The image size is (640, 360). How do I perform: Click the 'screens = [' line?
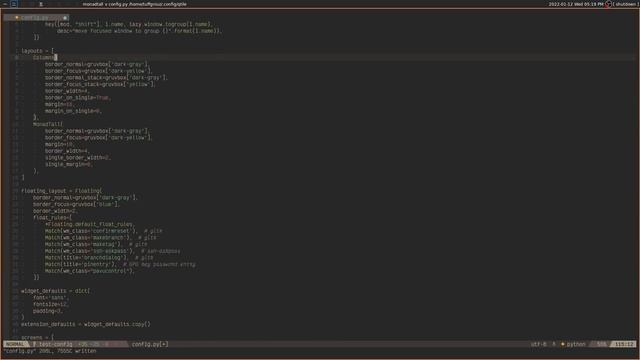click(38, 337)
